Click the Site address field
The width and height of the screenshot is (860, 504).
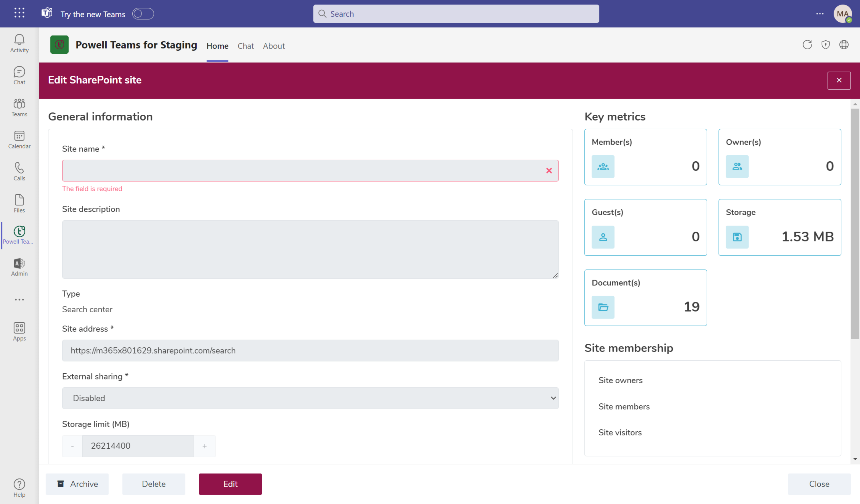[x=310, y=350]
